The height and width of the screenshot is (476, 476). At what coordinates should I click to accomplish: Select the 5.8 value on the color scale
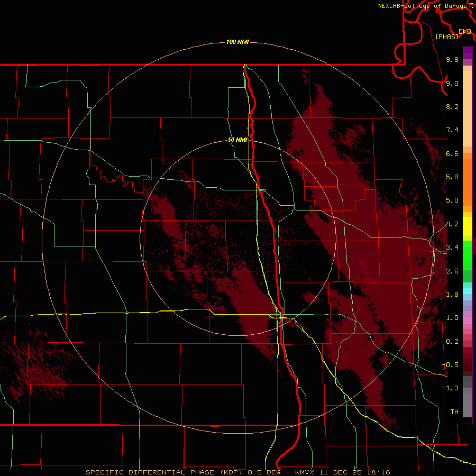(x=452, y=177)
